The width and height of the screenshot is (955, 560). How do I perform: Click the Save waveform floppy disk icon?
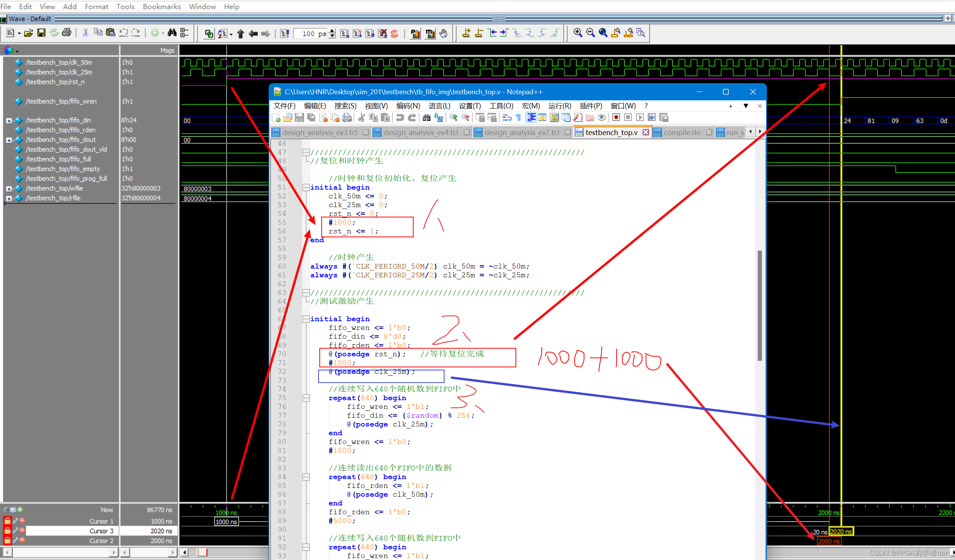tap(41, 33)
